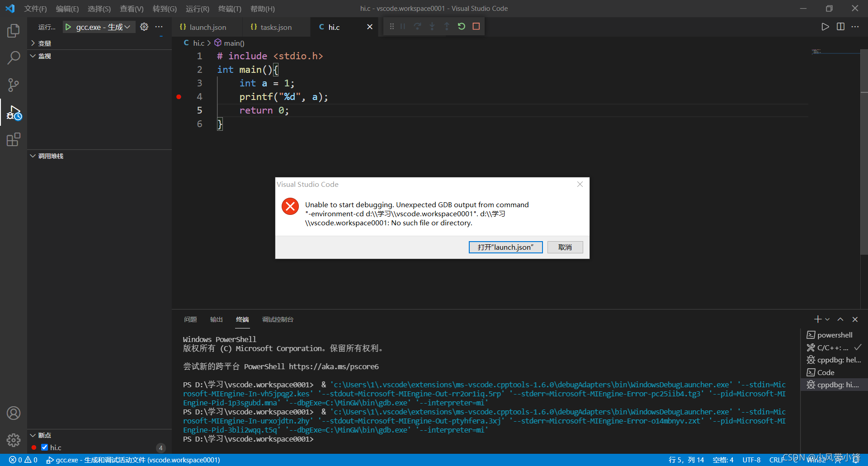Click the 空格: 4 indentation status entry

pos(723,460)
